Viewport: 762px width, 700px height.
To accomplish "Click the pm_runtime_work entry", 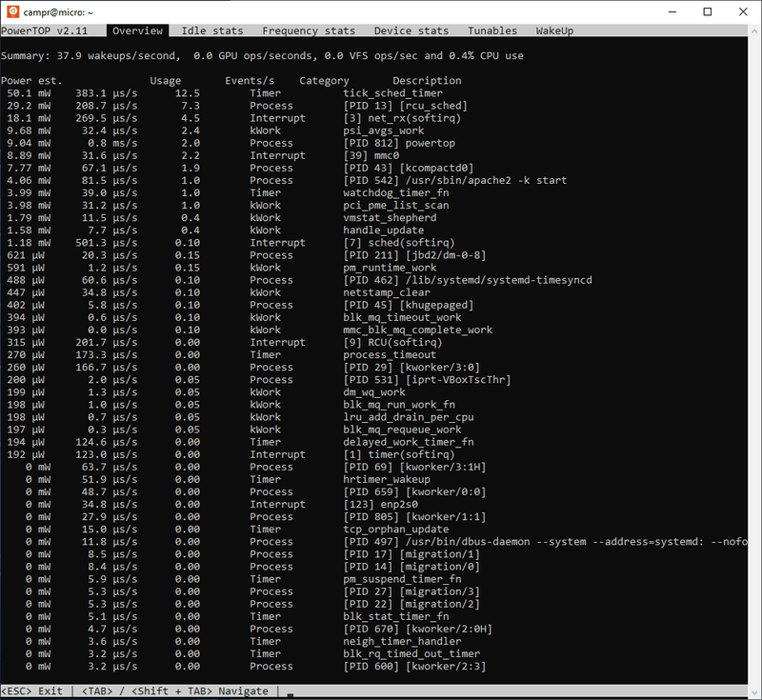I will click(x=390, y=268).
